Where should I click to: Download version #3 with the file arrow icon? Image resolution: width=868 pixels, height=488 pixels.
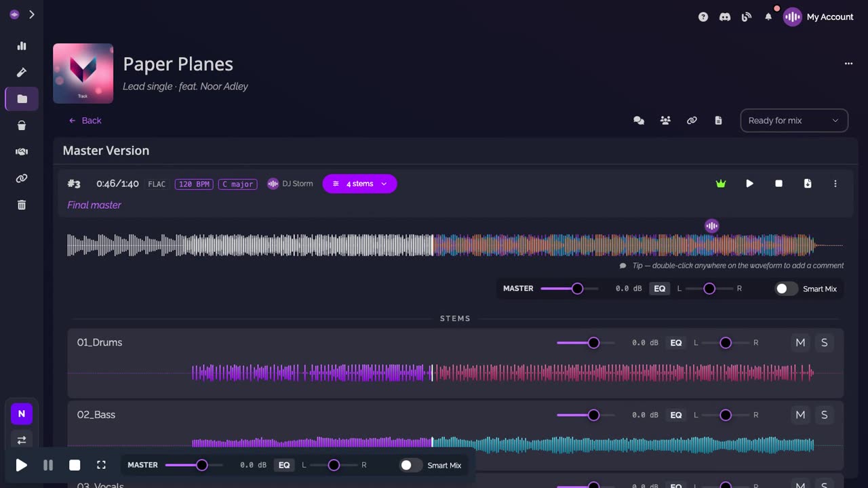[808, 184]
